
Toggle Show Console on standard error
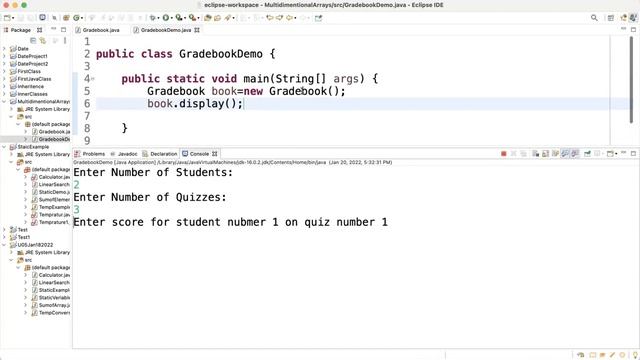(575, 154)
